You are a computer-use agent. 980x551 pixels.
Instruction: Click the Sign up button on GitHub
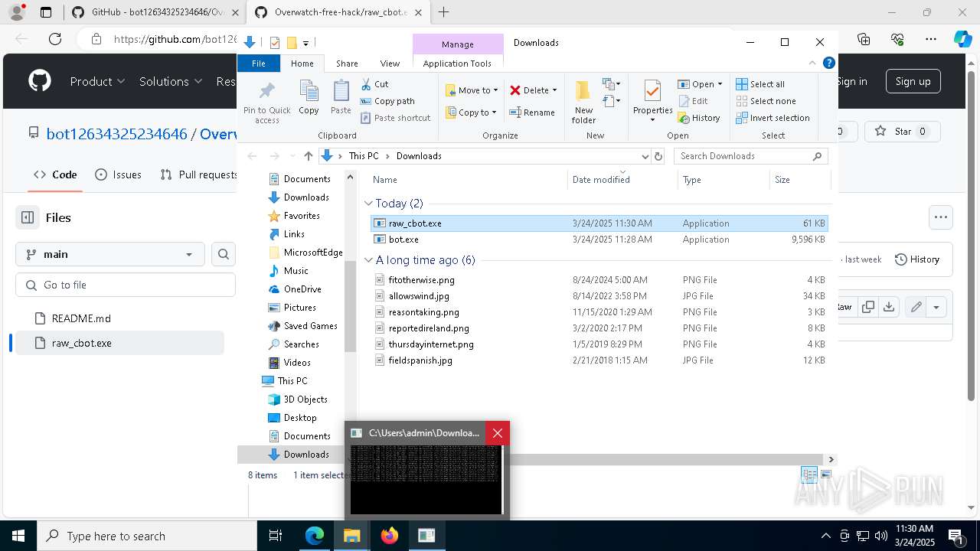click(x=913, y=81)
